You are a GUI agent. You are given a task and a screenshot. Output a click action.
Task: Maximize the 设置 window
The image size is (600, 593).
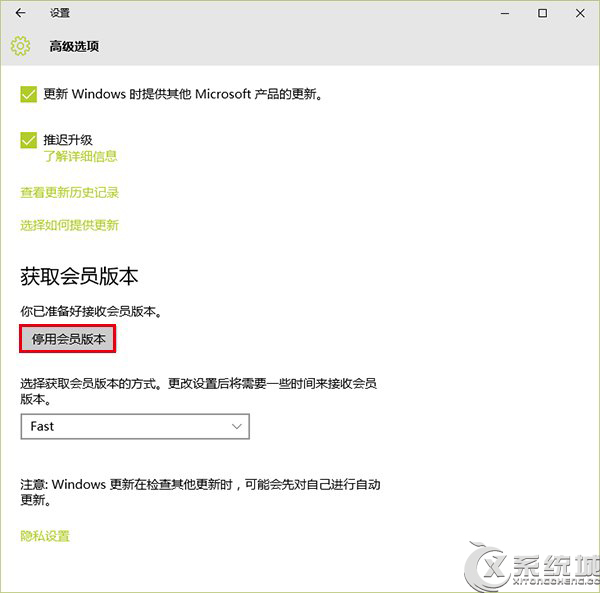[x=542, y=13]
